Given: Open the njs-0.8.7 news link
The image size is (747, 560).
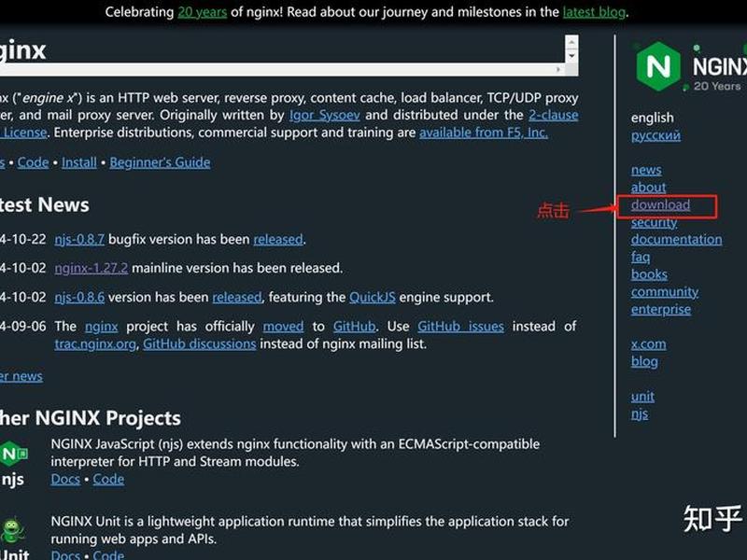Looking at the screenshot, I should (x=79, y=239).
